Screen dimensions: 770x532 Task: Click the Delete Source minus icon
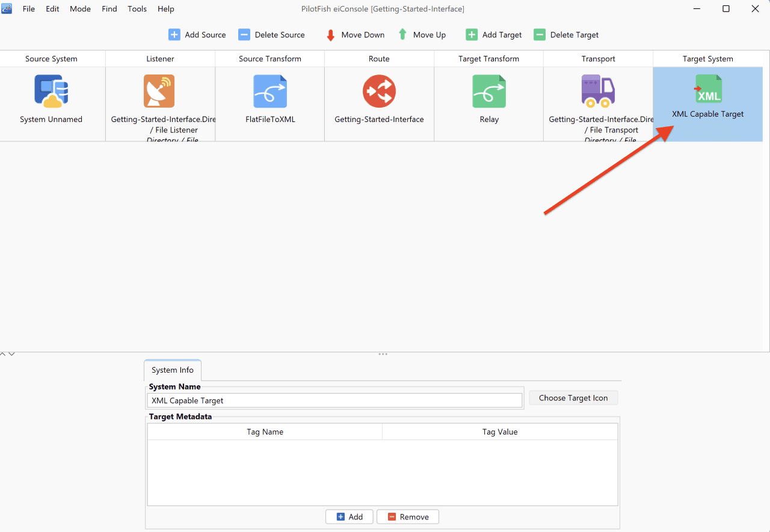coord(244,35)
